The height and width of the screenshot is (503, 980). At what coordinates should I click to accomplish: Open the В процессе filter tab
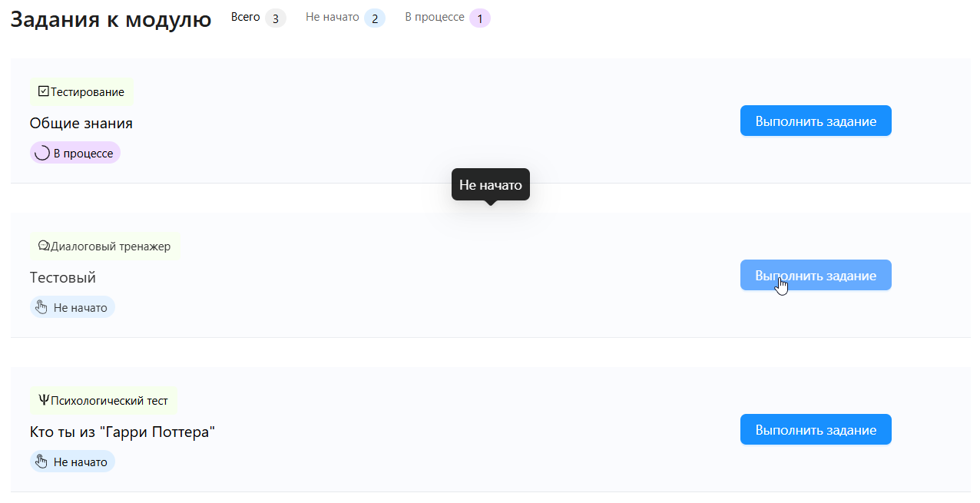[434, 17]
